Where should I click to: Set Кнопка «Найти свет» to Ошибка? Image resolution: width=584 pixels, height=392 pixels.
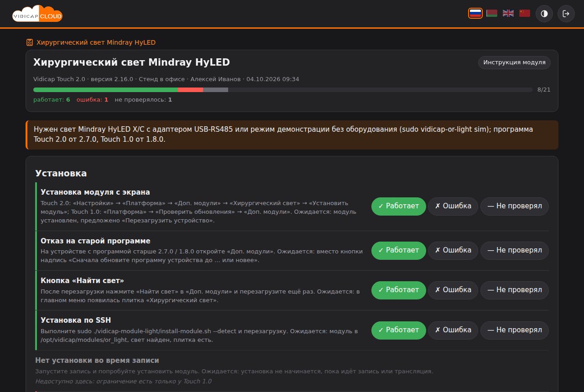453,290
